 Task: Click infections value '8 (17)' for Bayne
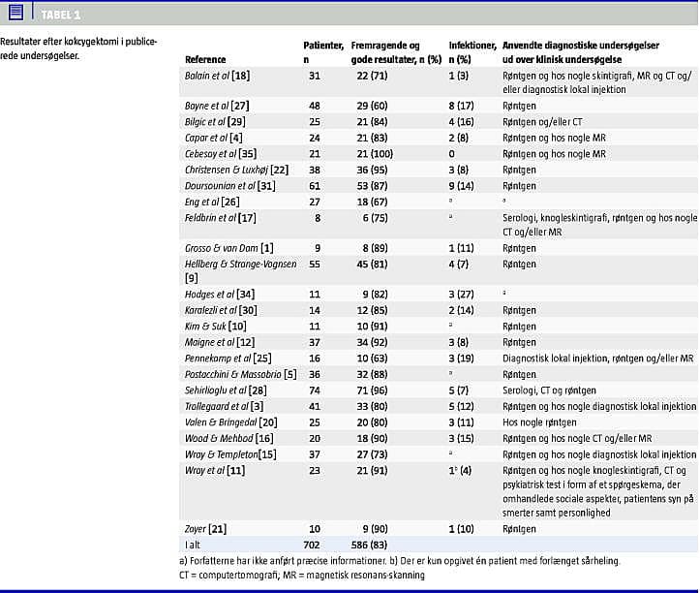tap(462, 106)
